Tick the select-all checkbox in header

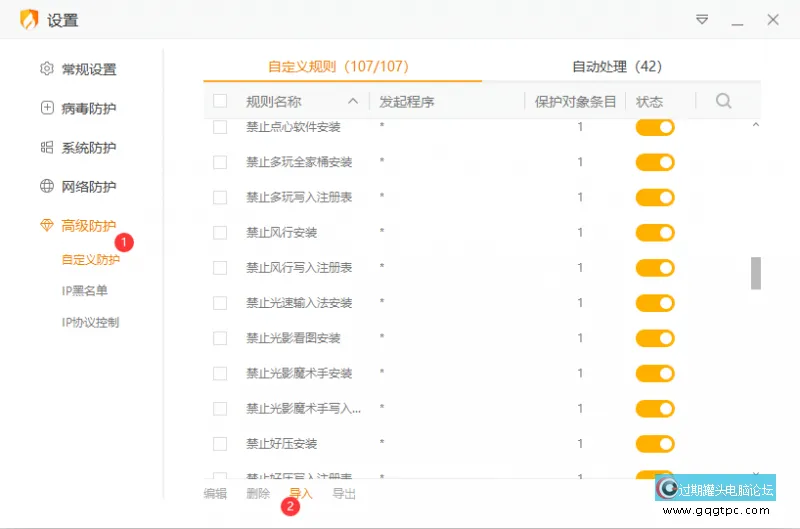pos(220,100)
